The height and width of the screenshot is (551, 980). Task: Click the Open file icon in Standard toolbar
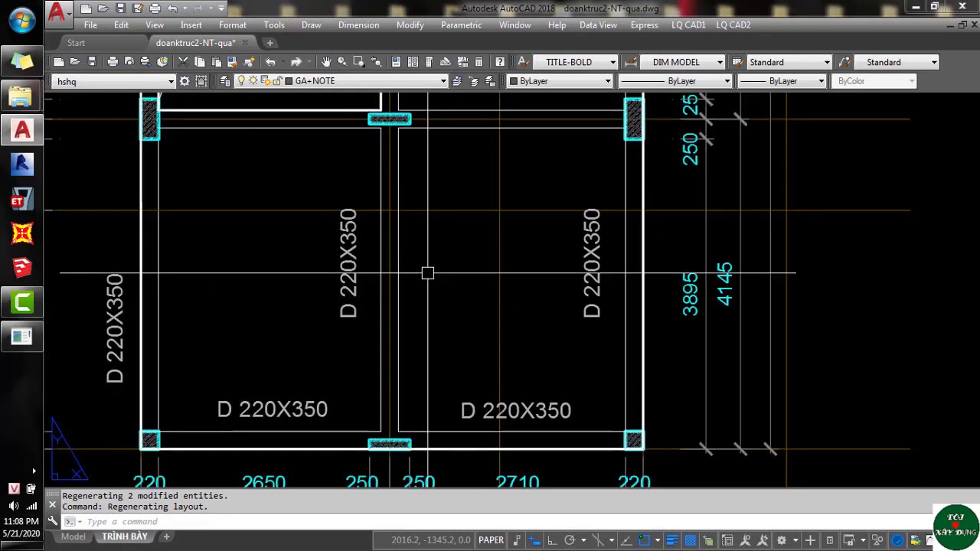coord(75,62)
